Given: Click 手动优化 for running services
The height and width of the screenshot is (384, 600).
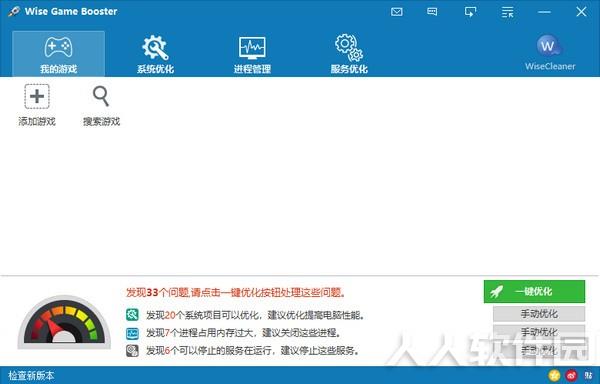Looking at the screenshot, I should click(x=539, y=350).
